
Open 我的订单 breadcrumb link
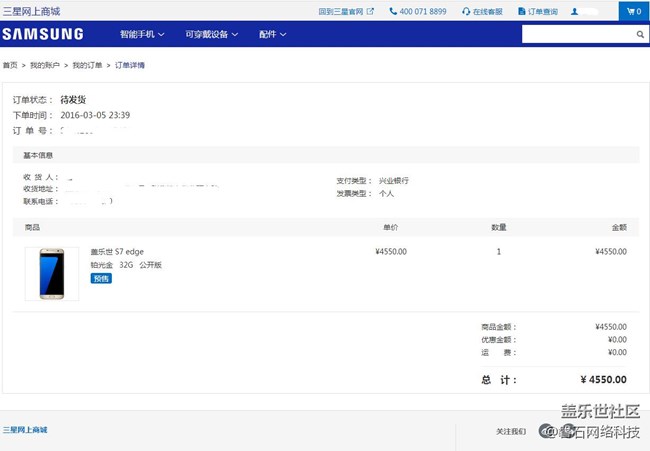click(x=86, y=65)
